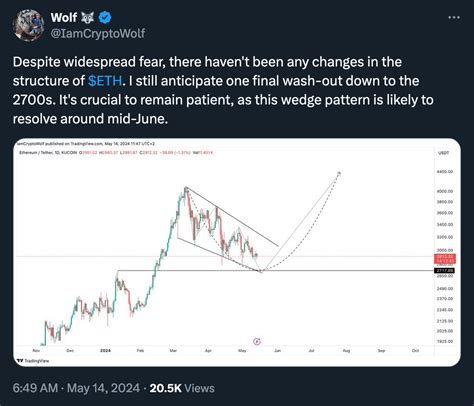View the 20.5K Views count

coord(182,388)
